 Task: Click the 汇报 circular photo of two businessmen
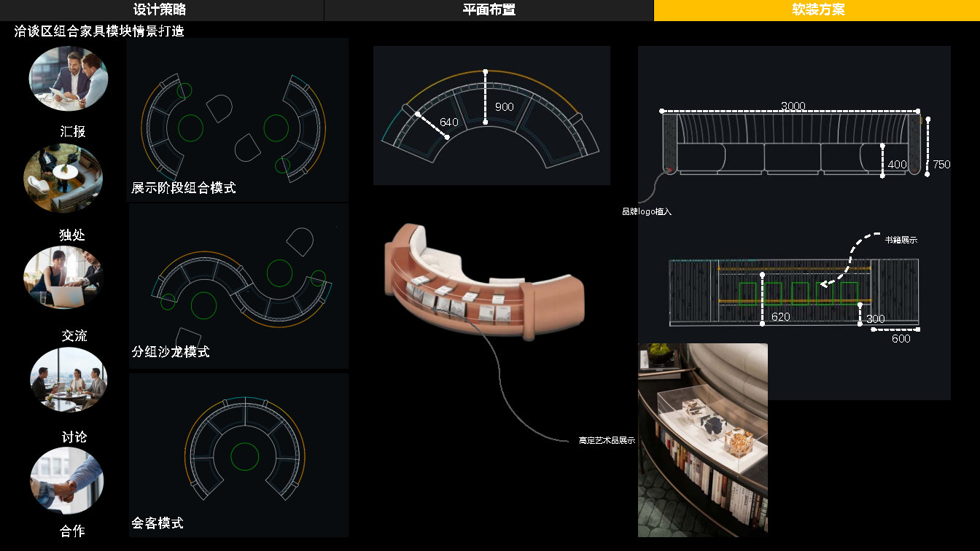tap(69, 78)
